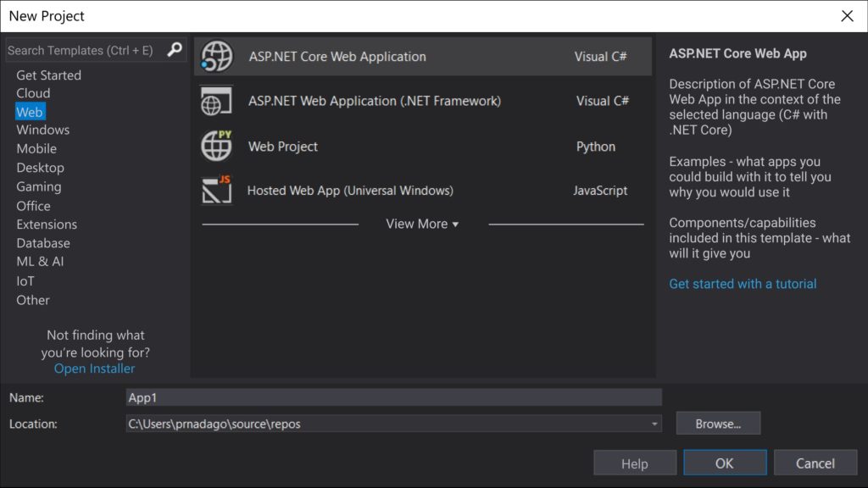
Task: Expand the View More templates list
Action: tap(421, 224)
